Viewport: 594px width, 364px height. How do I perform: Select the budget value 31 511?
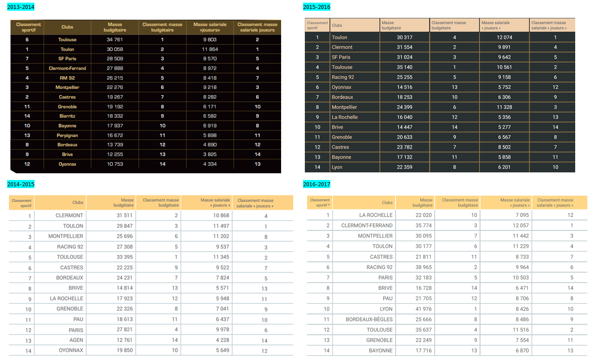[x=125, y=215]
